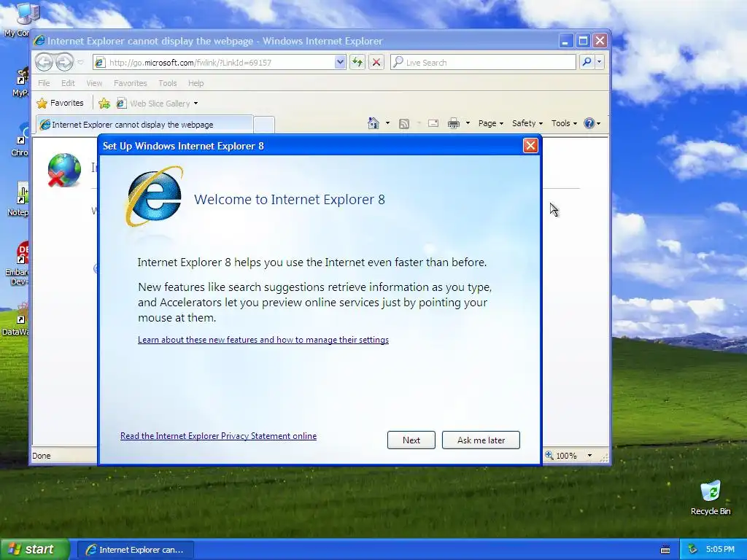The width and height of the screenshot is (747, 560).
Task: Click the Back navigation arrow in Internet Explorer
Action: (44, 62)
